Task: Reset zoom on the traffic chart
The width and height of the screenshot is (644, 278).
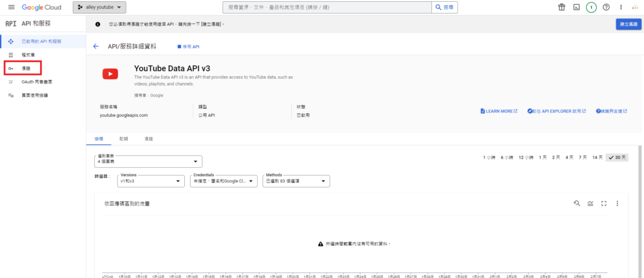Action: pyautogui.click(x=576, y=203)
